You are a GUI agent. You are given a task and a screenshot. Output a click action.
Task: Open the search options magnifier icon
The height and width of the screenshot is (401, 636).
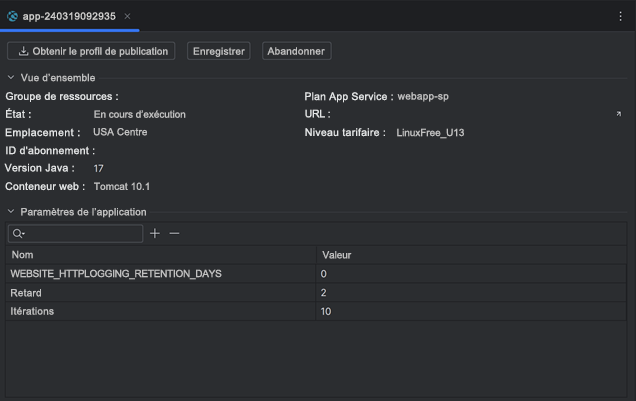coord(18,234)
